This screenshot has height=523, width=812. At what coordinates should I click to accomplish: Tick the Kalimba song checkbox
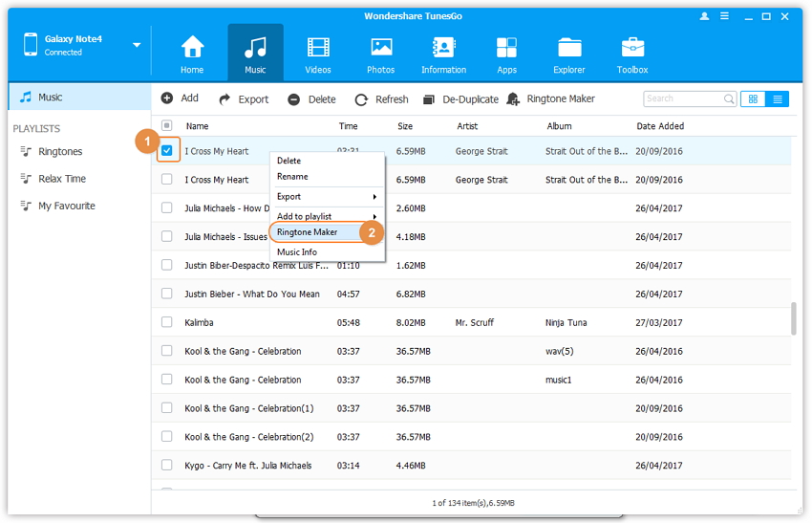click(167, 322)
